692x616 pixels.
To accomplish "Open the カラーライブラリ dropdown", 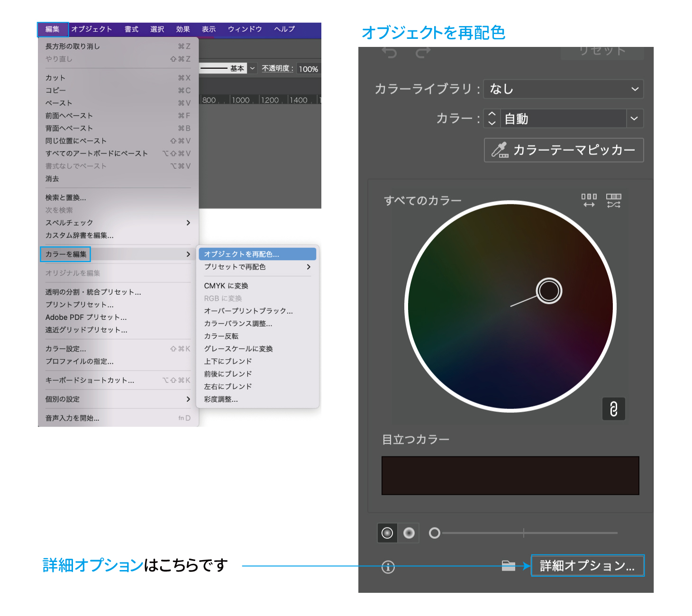I will click(564, 89).
